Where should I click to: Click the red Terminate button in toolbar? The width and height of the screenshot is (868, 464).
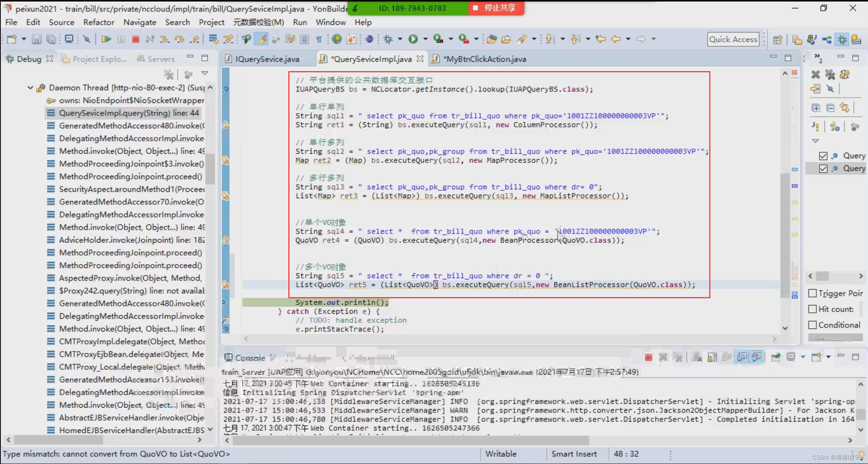[x=136, y=39]
